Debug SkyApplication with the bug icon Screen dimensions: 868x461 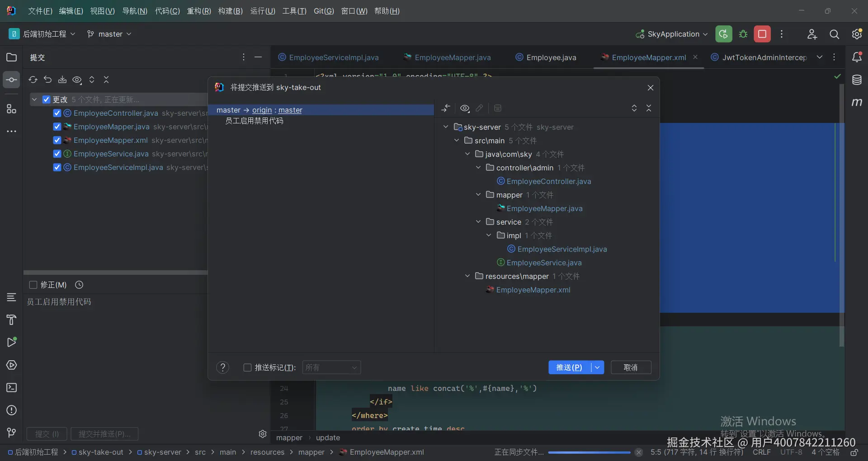743,34
